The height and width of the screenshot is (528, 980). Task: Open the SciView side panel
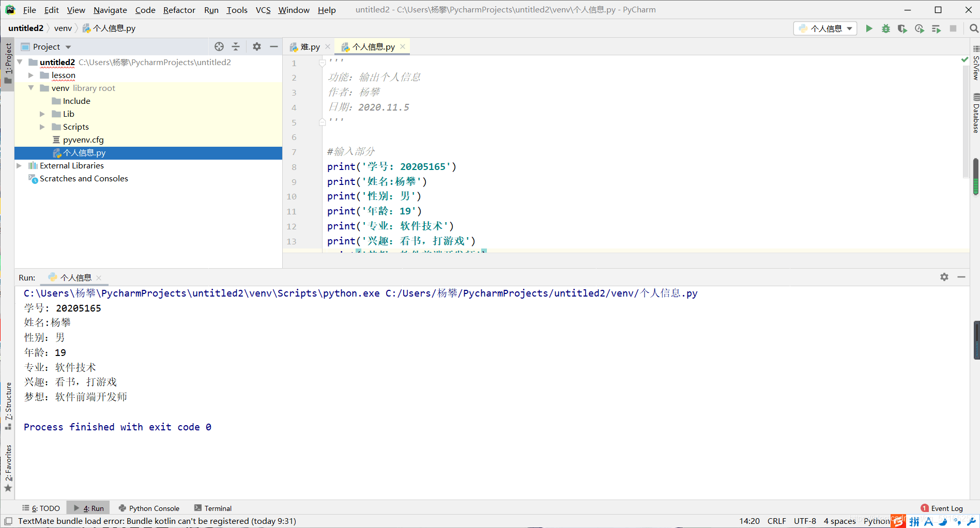pos(975,63)
